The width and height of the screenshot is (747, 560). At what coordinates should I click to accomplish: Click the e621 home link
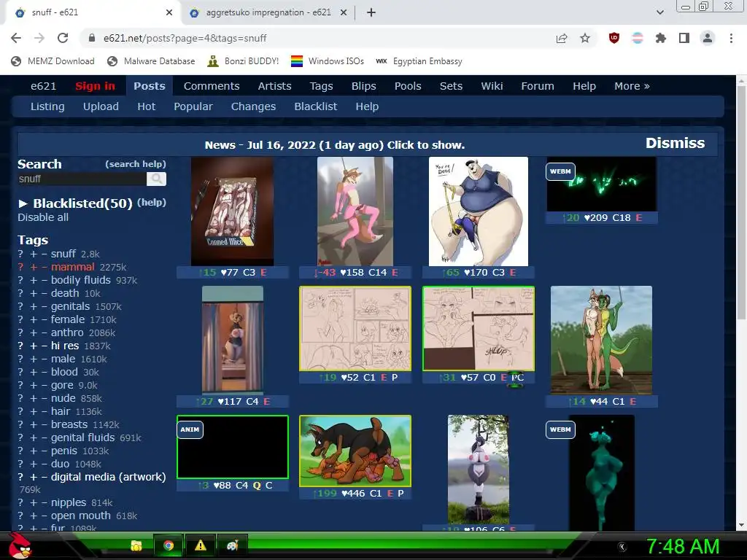(x=43, y=86)
